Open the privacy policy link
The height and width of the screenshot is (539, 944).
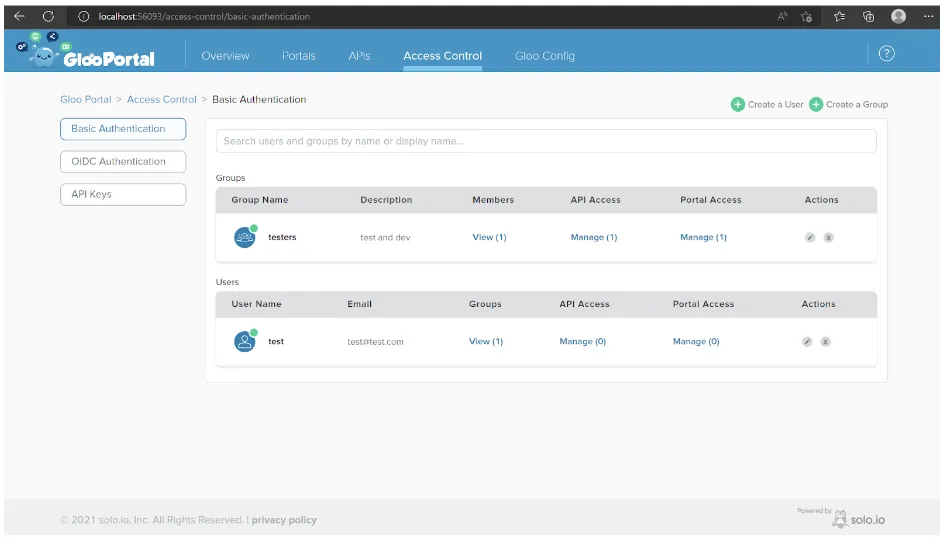pyautogui.click(x=284, y=520)
